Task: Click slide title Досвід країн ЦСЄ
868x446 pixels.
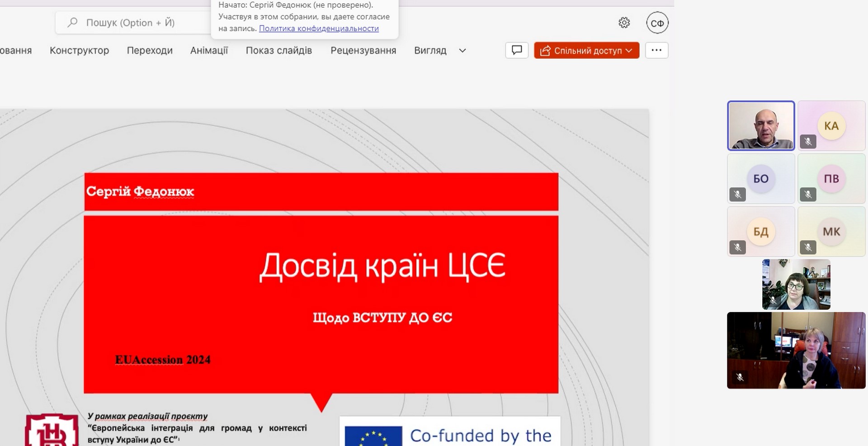Action: pyautogui.click(x=382, y=266)
